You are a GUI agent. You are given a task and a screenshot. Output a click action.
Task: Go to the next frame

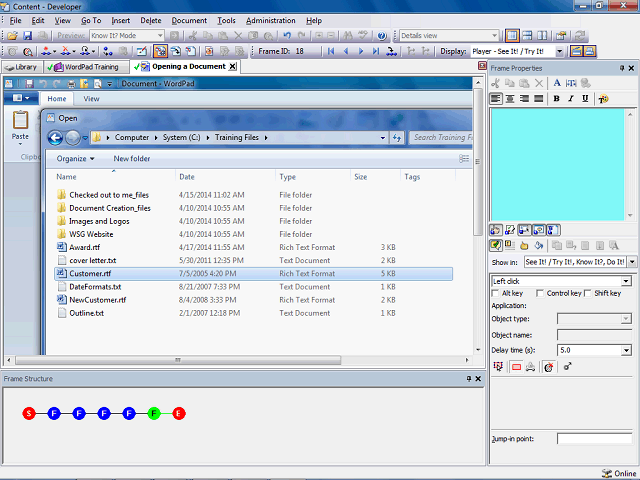361,51
